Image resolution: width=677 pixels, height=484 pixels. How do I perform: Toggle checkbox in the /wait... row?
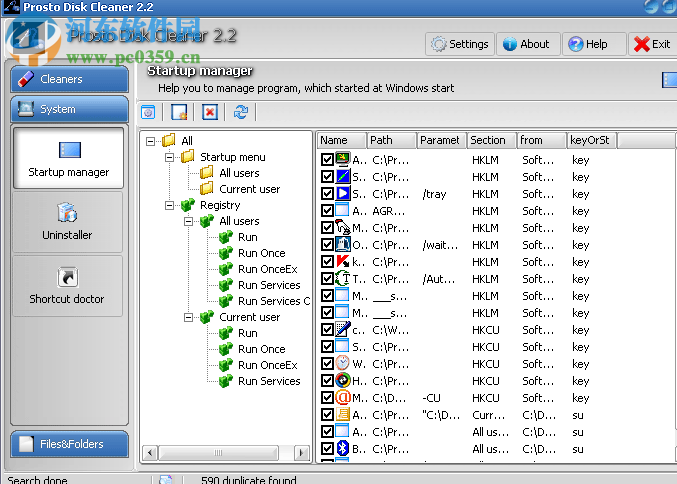click(327, 245)
